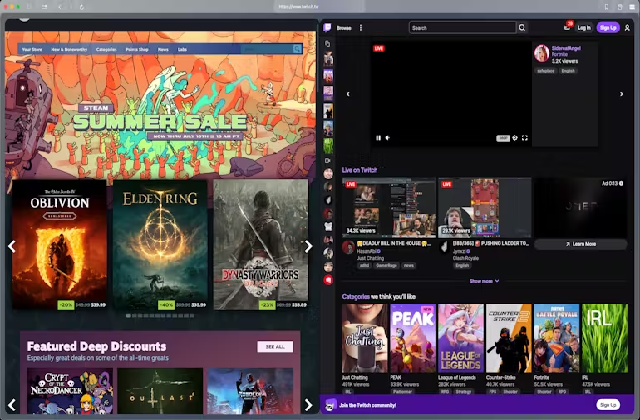This screenshot has height=420, width=640.
Task: Enter fullscreen on the featured stream
Action: (525, 138)
